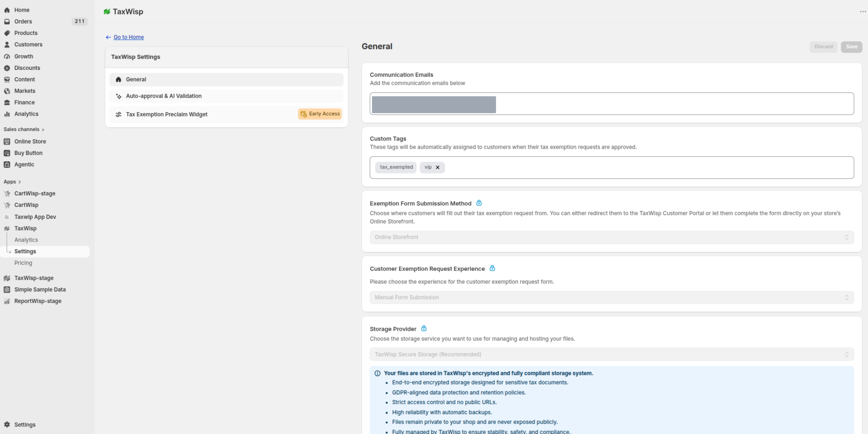Click the Orders count badge 211
Image resolution: width=868 pixels, height=434 pixels.
coord(79,22)
